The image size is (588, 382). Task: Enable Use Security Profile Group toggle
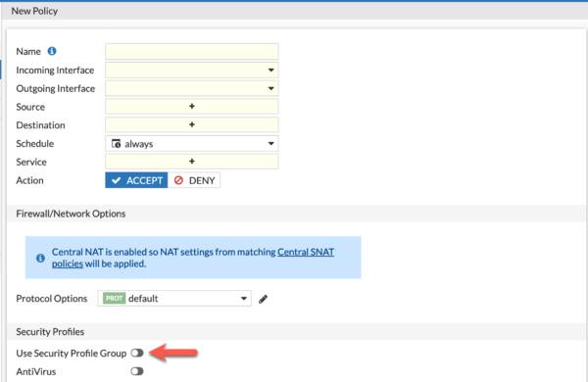(137, 353)
